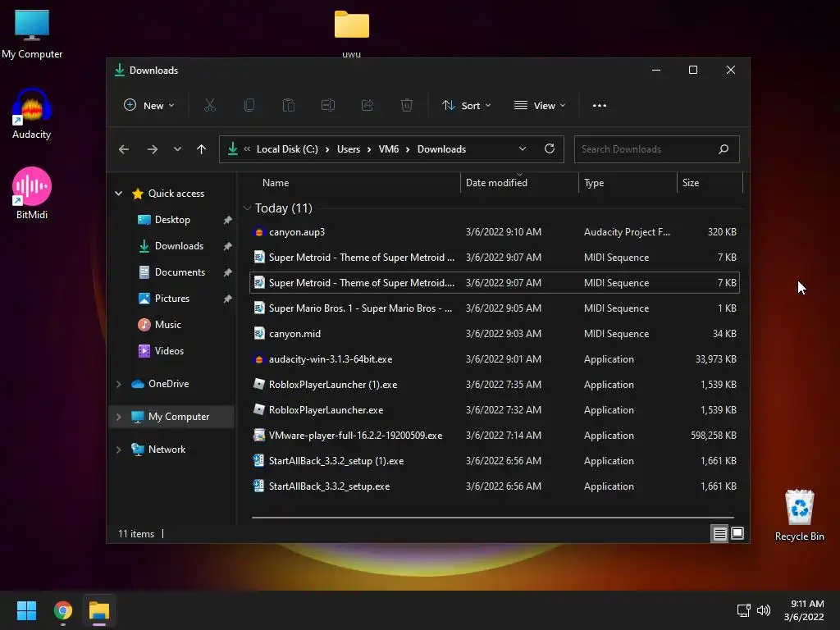This screenshot has width=840, height=630.
Task: Expand recent locations chevron dropdown
Action: point(177,149)
